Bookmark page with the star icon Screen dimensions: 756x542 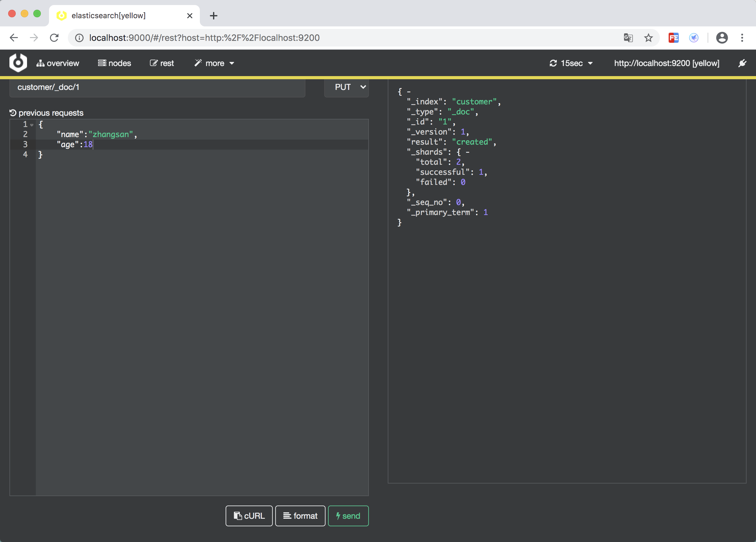648,38
